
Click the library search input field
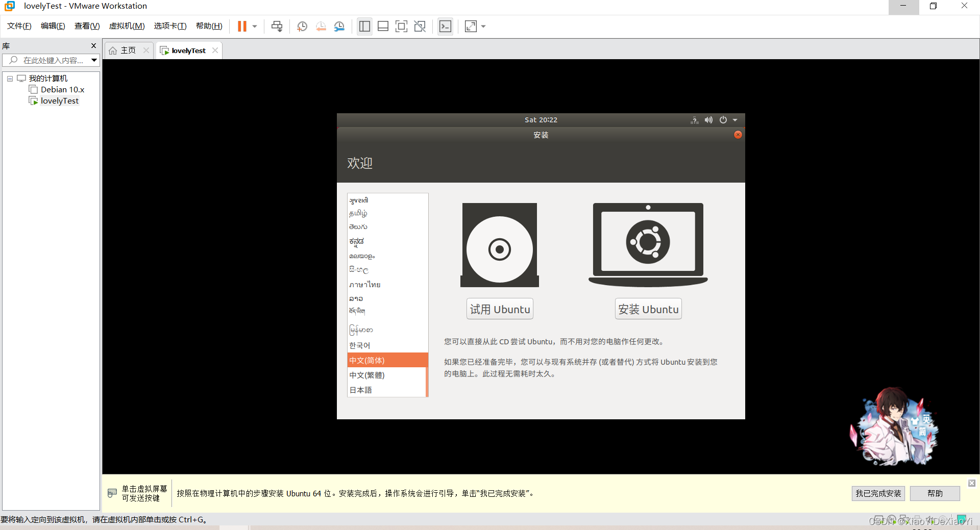click(x=47, y=60)
